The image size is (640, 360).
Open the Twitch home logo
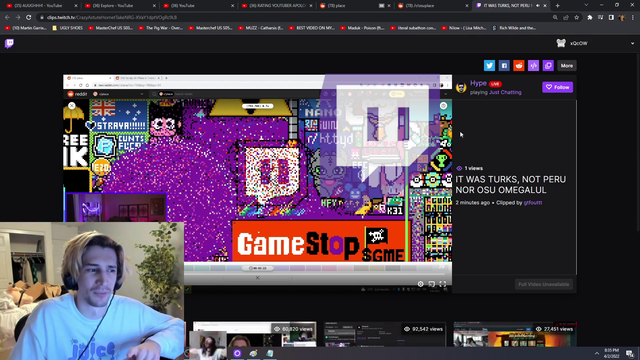[9, 43]
